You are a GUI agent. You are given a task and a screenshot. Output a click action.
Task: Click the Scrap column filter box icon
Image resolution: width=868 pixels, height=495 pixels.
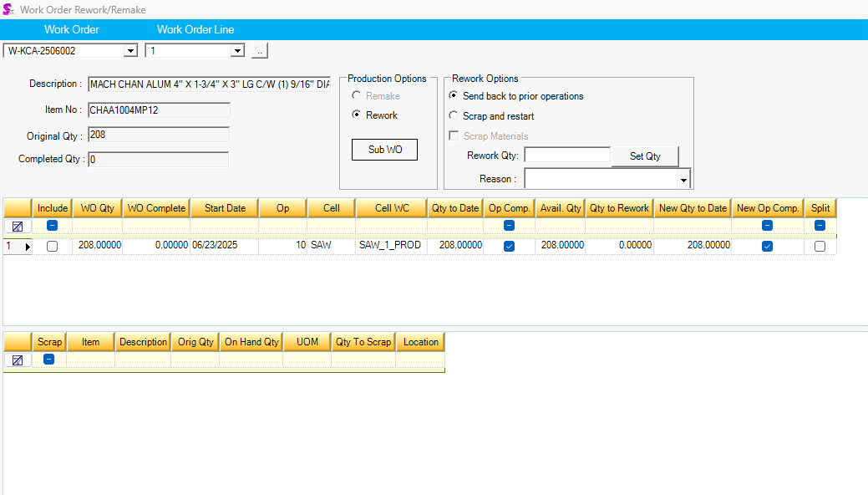click(48, 360)
